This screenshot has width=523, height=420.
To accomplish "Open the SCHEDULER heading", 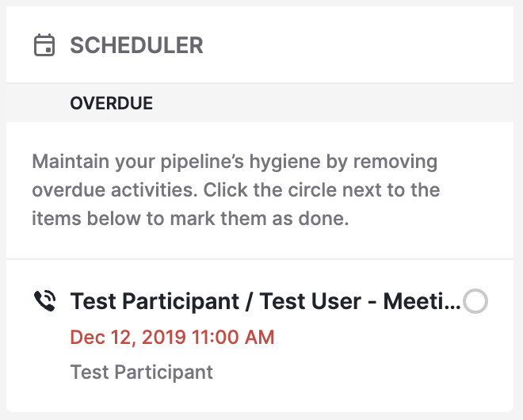I will click(x=136, y=45).
